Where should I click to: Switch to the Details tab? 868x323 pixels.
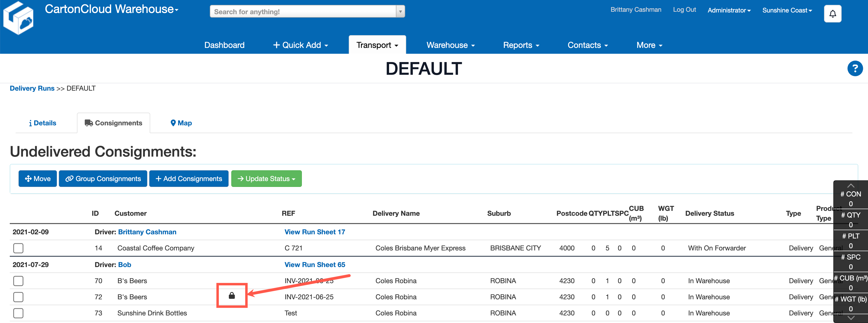click(x=42, y=123)
